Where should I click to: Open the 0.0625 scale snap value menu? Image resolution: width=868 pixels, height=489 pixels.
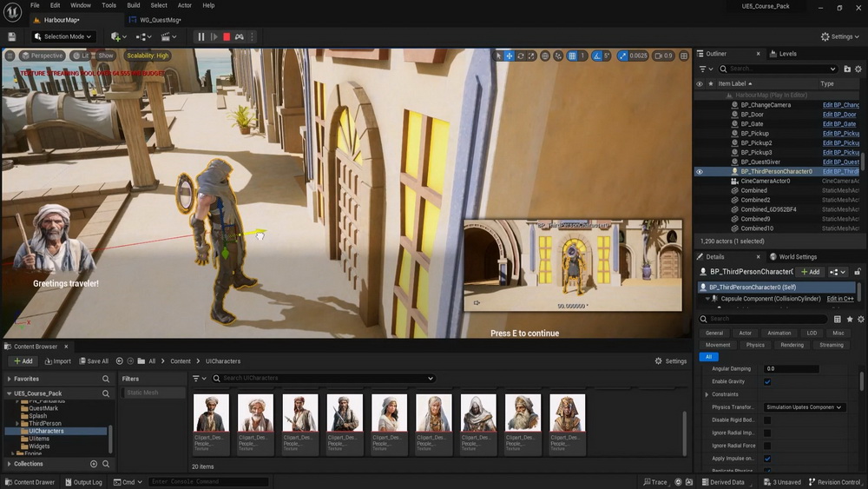(x=638, y=56)
